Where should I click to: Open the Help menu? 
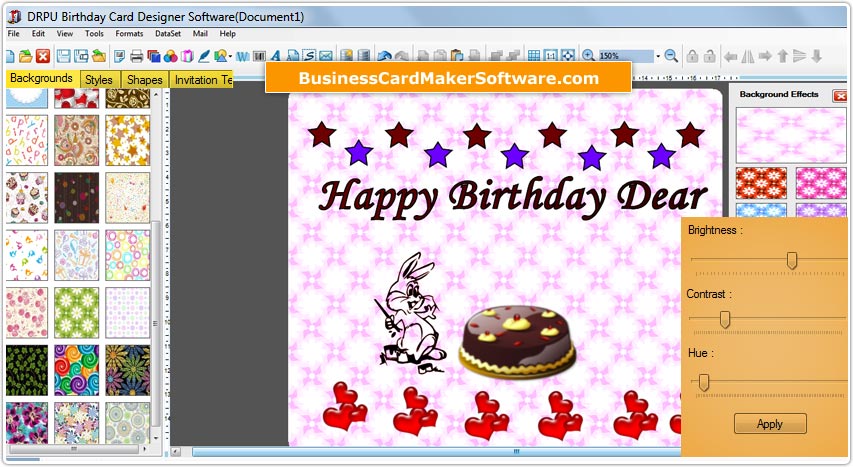coord(227,34)
